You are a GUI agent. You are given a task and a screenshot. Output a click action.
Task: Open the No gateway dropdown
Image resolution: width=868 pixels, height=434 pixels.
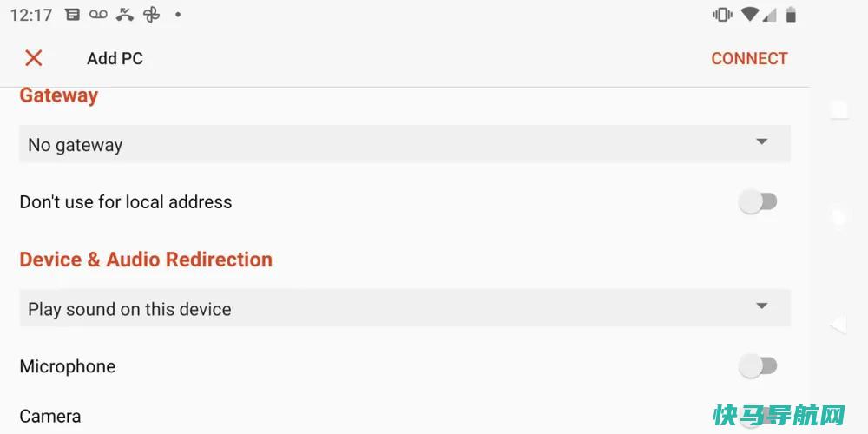pyautogui.click(x=404, y=144)
